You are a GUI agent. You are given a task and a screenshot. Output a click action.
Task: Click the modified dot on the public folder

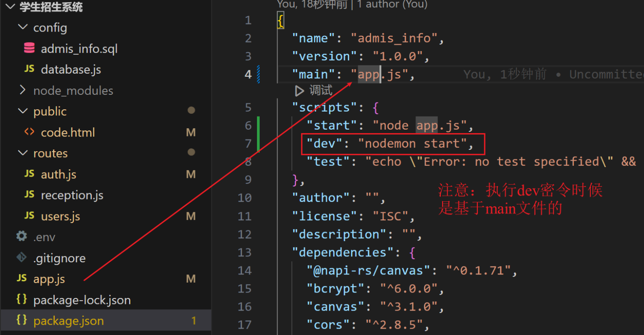pyautogui.click(x=191, y=110)
